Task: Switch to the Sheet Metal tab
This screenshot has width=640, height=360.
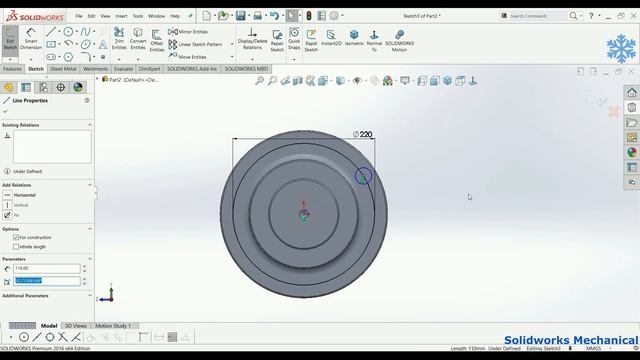Action: point(63,69)
